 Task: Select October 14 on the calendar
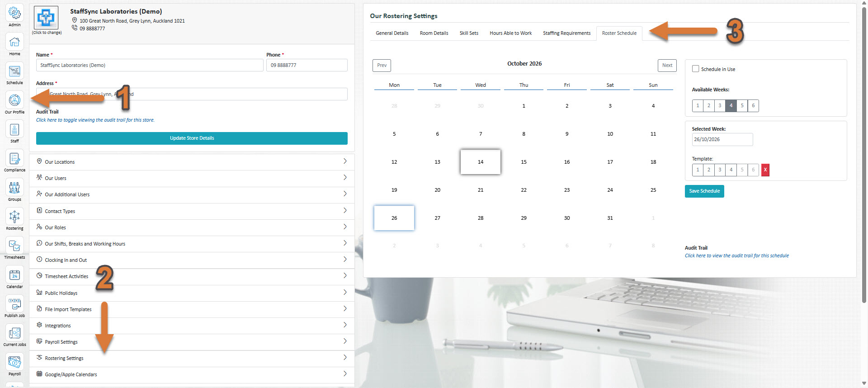click(x=481, y=162)
